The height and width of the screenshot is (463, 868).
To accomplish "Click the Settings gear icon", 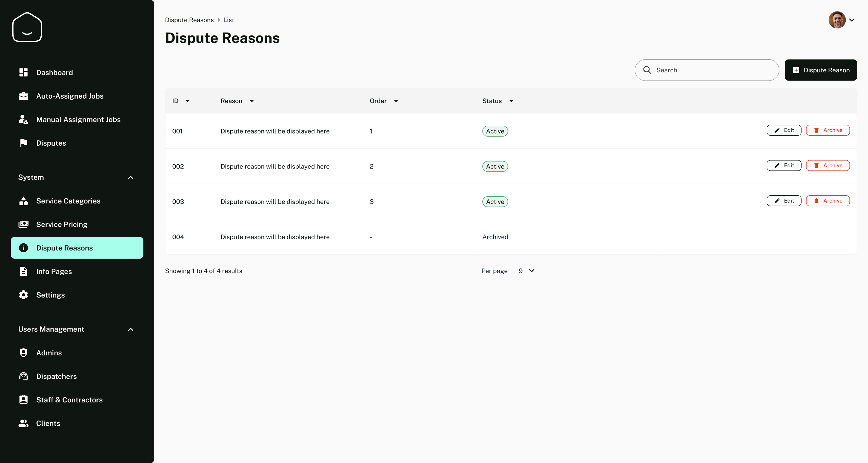I will click(x=23, y=295).
